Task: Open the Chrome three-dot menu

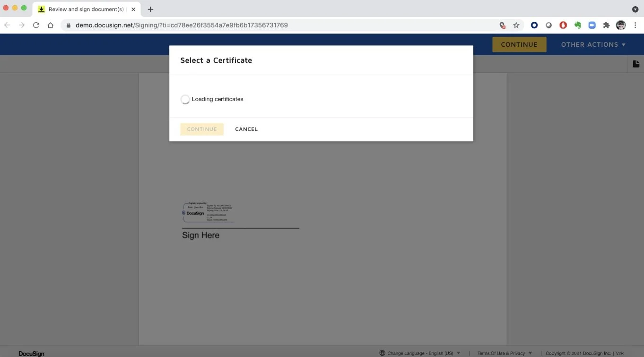Action: point(635,25)
